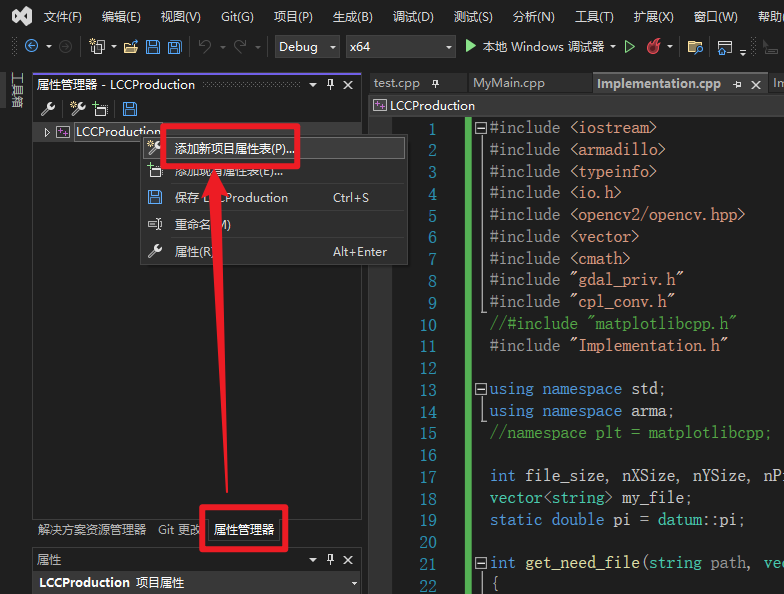Click the Undo arrow icon
The image size is (784, 594).
tap(204, 46)
